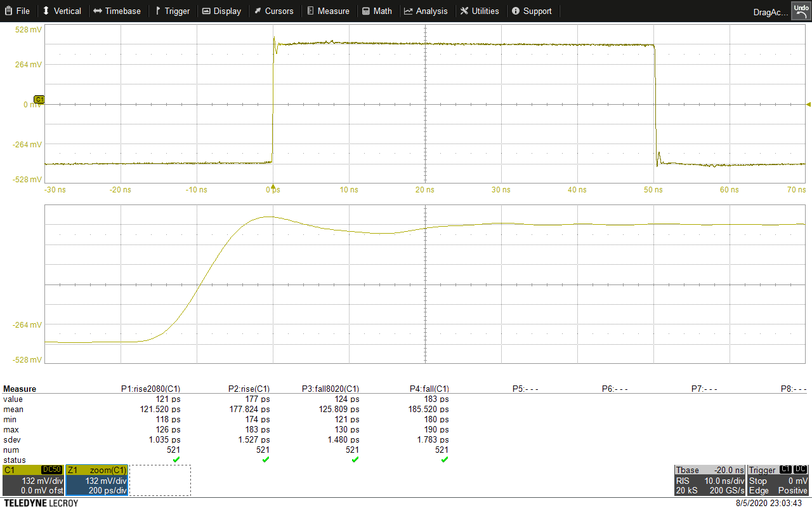
Task: Click the Positive trigger slope label
Action: (793, 490)
